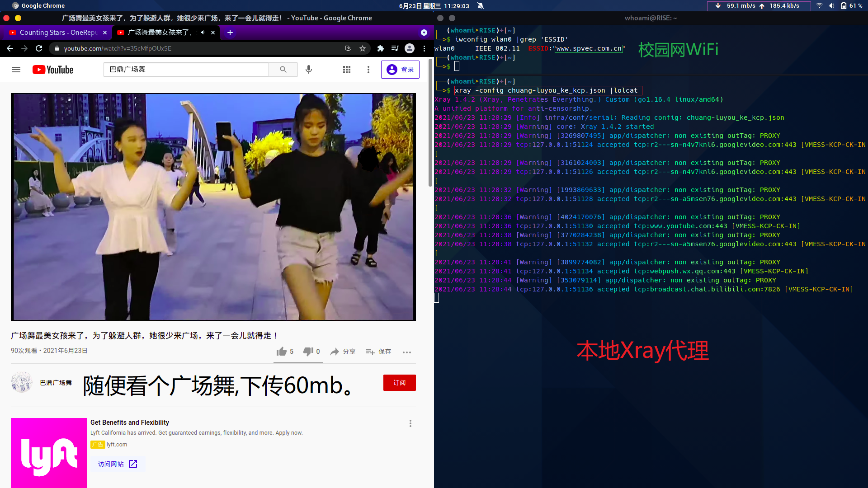Image resolution: width=868 pixels, height=488 pixels.
Task: Open the YouTube hamburger guide menu
Action: (x=16, y=70)
